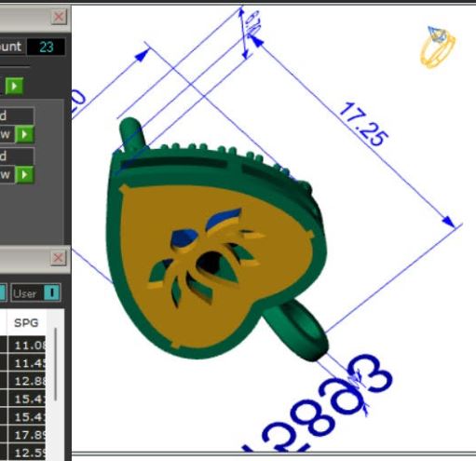Click the SPG table's vertical scrollbar
Screen dimensions: 476x461
[x=56, y=364]
